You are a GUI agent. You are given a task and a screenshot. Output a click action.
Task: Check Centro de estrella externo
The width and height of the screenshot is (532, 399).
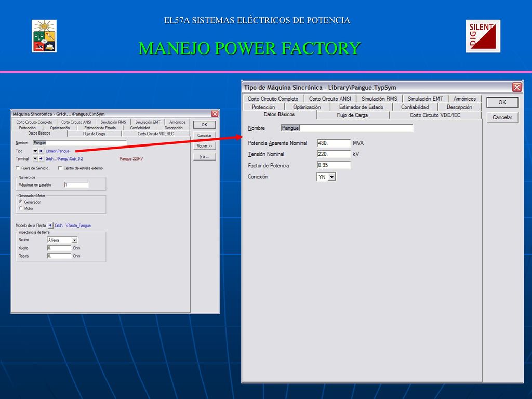(x=60, y=168)
